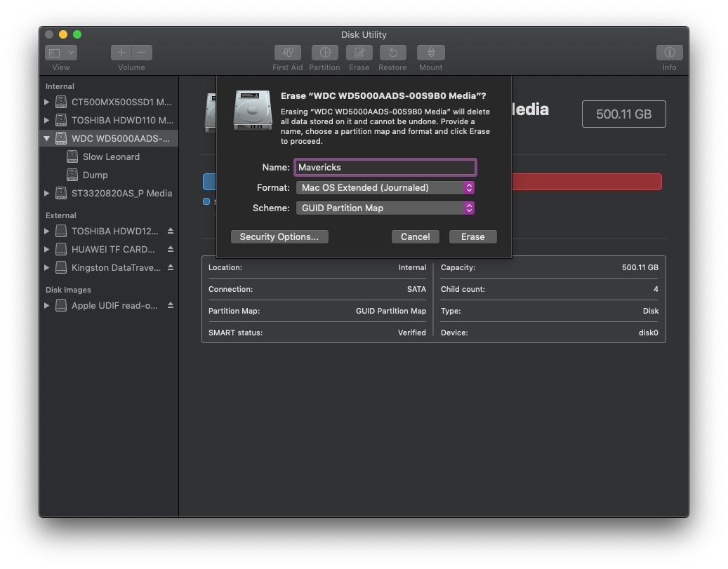Click the Restore toolbar icon
This screenshot has width=728, height=569.
click(x=392, y=53)
